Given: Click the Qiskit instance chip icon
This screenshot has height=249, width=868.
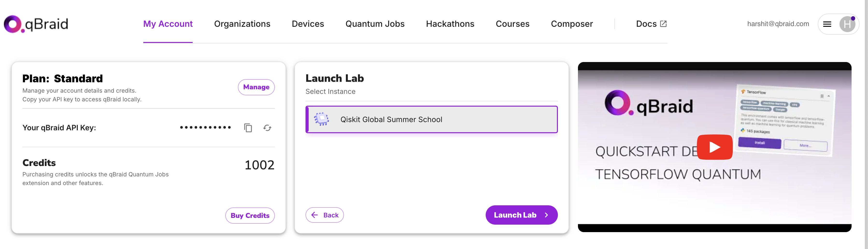Looking at the screenshot, I should pos(321,119).
